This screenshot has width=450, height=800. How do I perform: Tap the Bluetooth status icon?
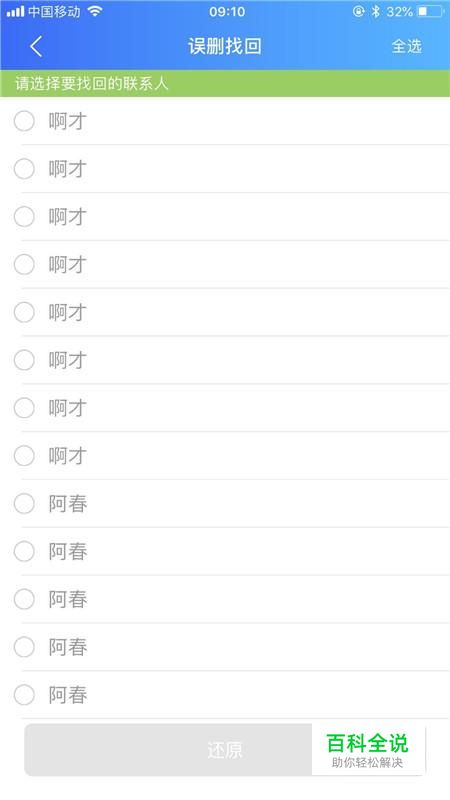pyautogui.click(x=376, y=11)
